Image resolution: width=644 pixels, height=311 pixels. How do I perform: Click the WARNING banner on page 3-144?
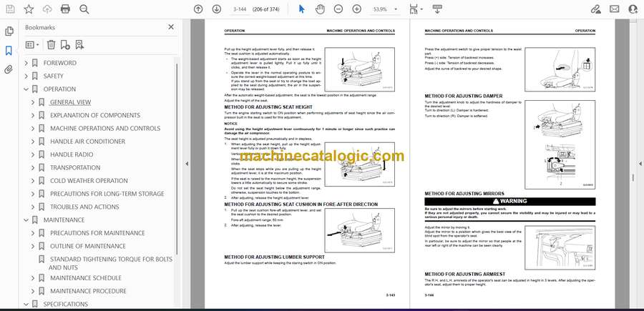coord(509,202)
